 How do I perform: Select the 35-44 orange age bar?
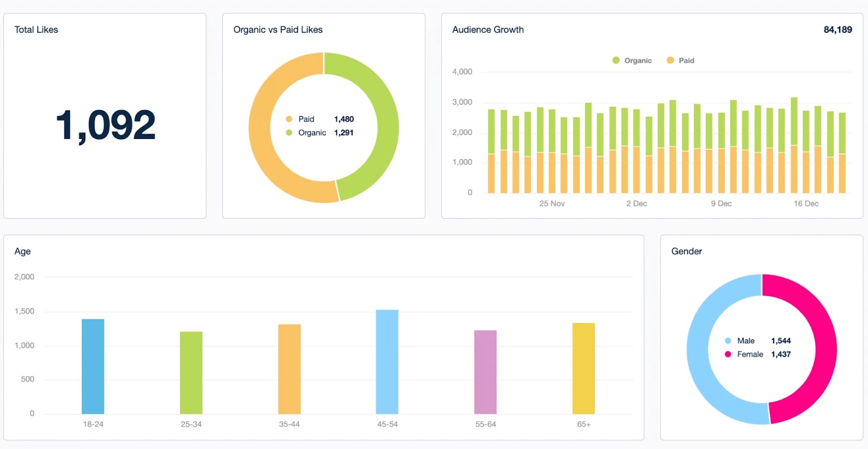[289, 369]
